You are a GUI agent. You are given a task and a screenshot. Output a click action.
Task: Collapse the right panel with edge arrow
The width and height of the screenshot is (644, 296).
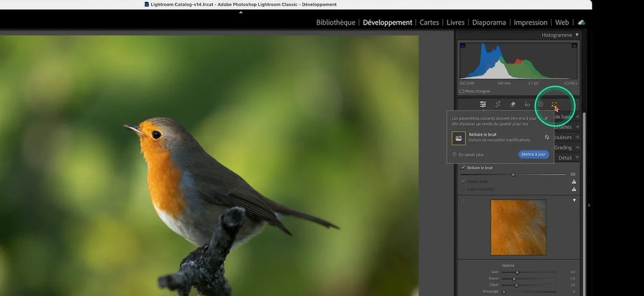click(x=589, y=205)
